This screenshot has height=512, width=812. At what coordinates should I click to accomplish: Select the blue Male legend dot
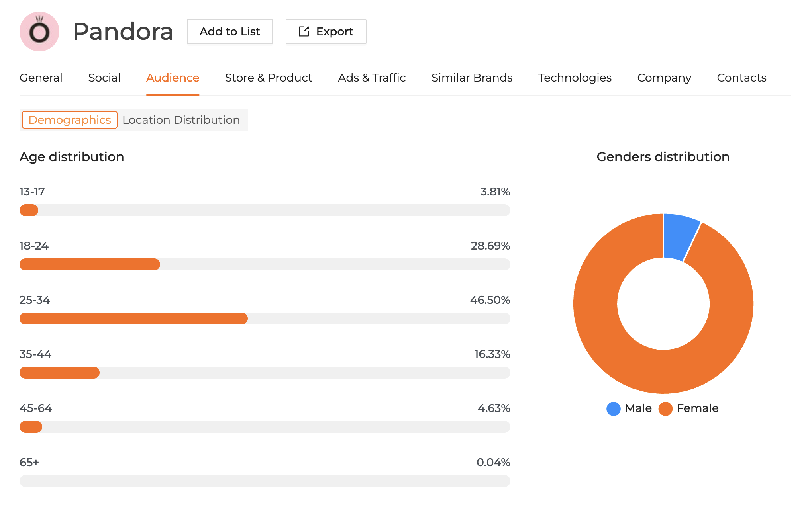(613, 408)
